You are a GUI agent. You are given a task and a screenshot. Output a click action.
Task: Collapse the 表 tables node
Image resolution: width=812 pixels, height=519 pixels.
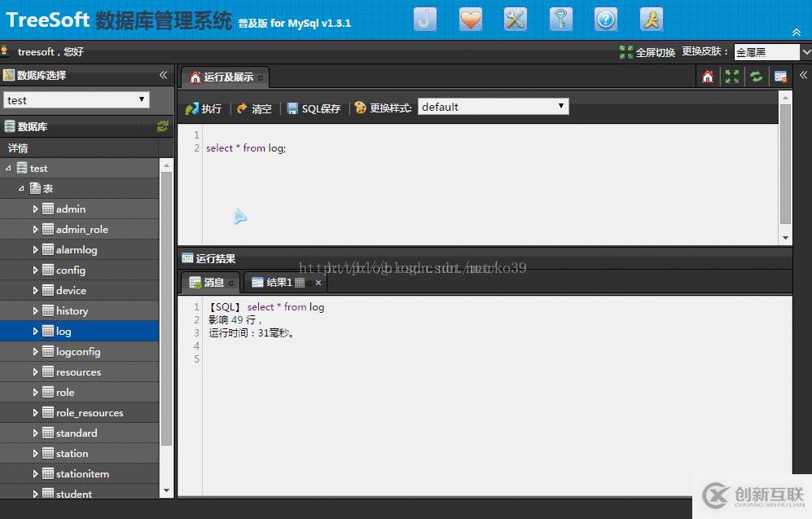(x=21, y=188)
